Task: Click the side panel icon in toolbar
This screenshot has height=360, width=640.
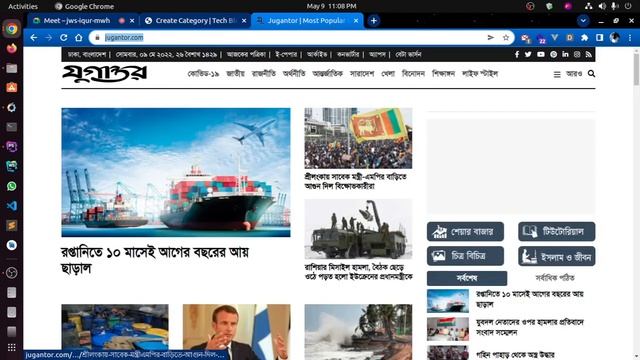Action: [600, 38]
